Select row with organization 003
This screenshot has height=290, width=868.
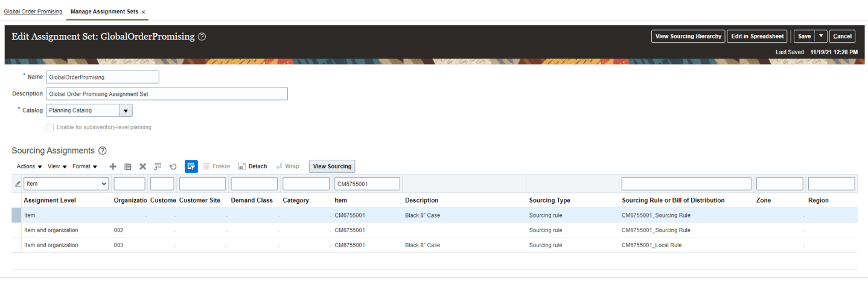(435, 245)
